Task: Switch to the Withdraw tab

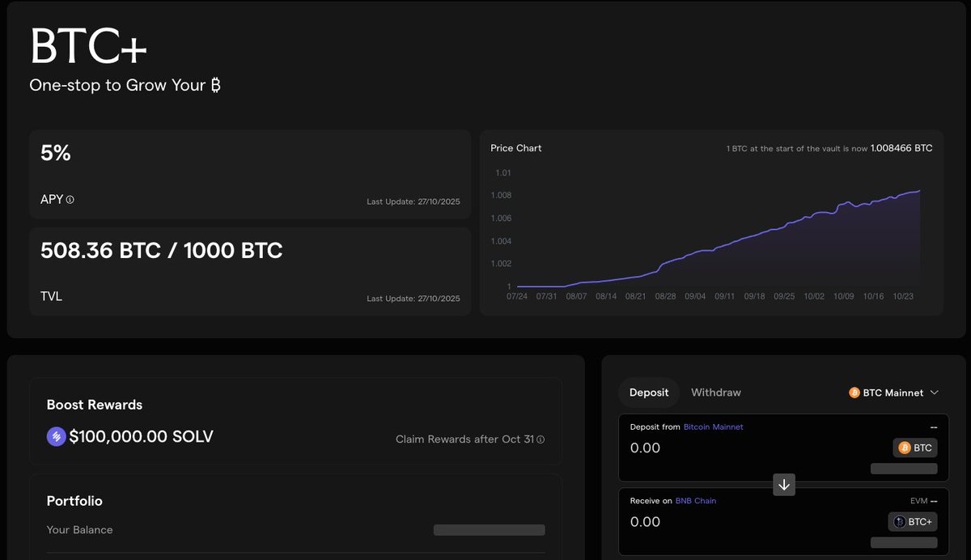Action: pyautogui.click(x=716, y=392)
